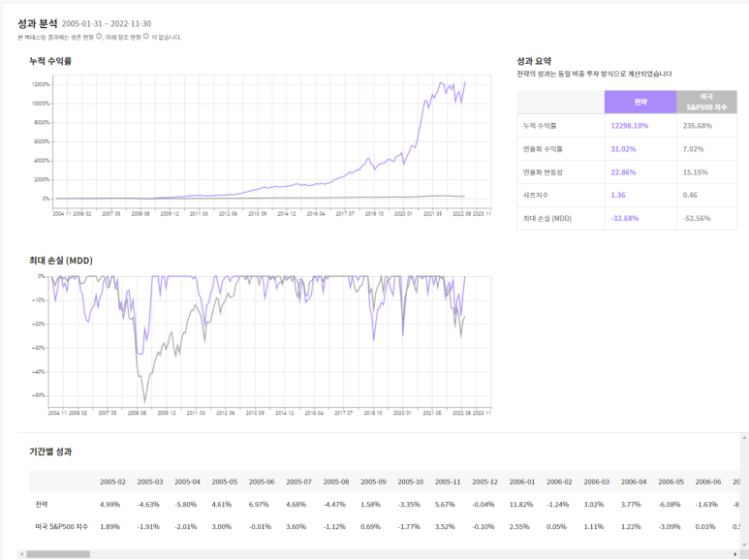Image resolution: width=749 pixels, height=560 pixels.
Task: Click the info icon after 생존 편향
Action: [100, 37]
